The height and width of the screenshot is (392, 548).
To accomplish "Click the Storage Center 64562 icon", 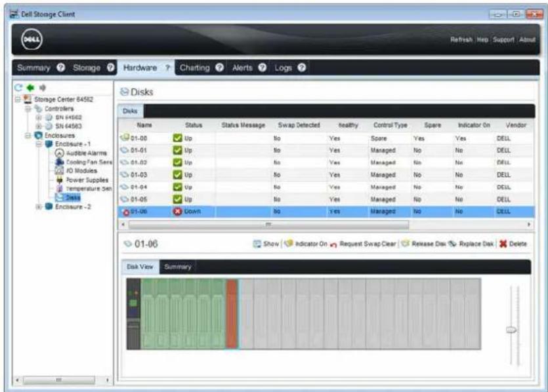I will click(x=28, y=99).
